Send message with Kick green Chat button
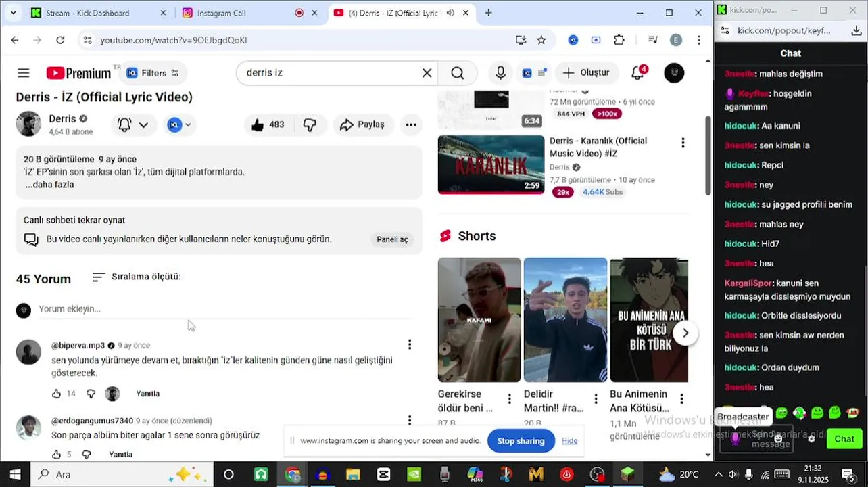The height and width of the screenshot is (487, 868). click(x=844, y=439)
